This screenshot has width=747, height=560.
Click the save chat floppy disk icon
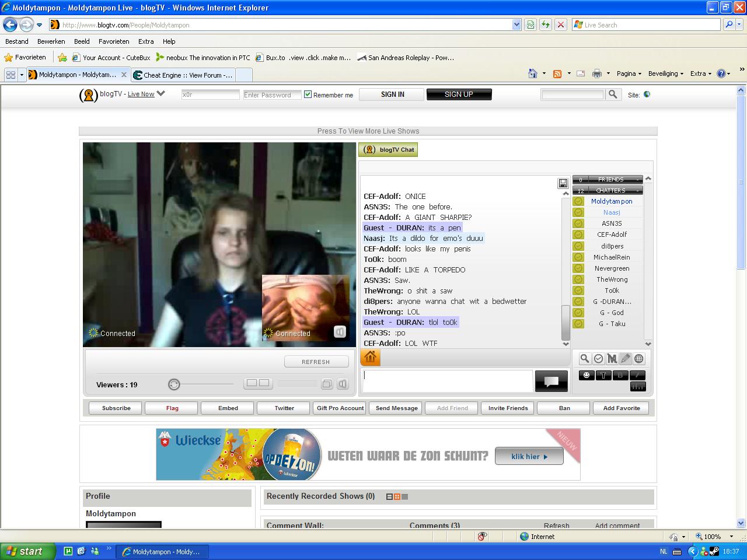[x=563, y=183]
